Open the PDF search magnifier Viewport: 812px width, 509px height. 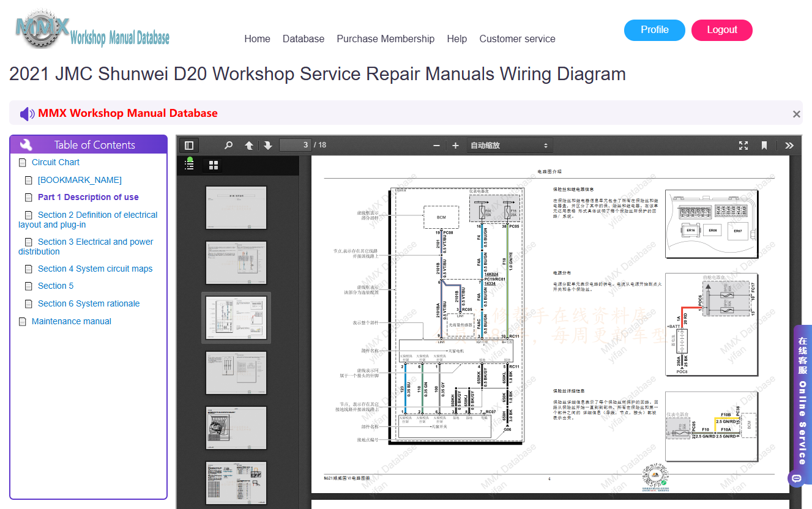[x=228, y=146]
